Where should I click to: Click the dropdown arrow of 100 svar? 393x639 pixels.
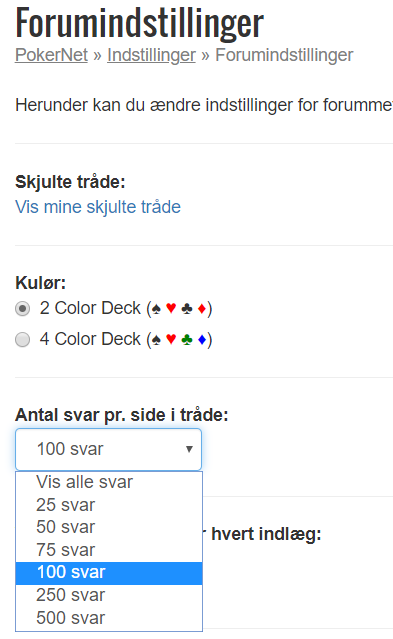pyautogui.click(x=189, y=449)
